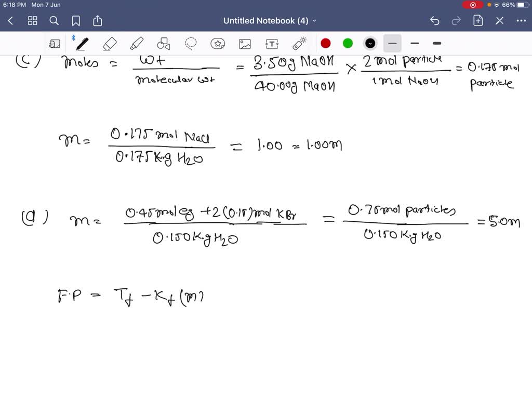Open the three-dot more options menu
The image size is (532, 399).
[521, 21]
